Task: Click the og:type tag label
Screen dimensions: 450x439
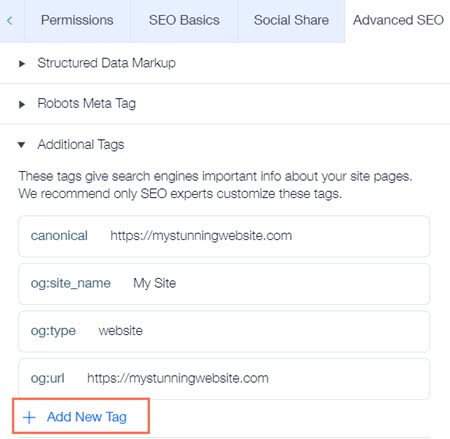Action: [x=53, y=331]
